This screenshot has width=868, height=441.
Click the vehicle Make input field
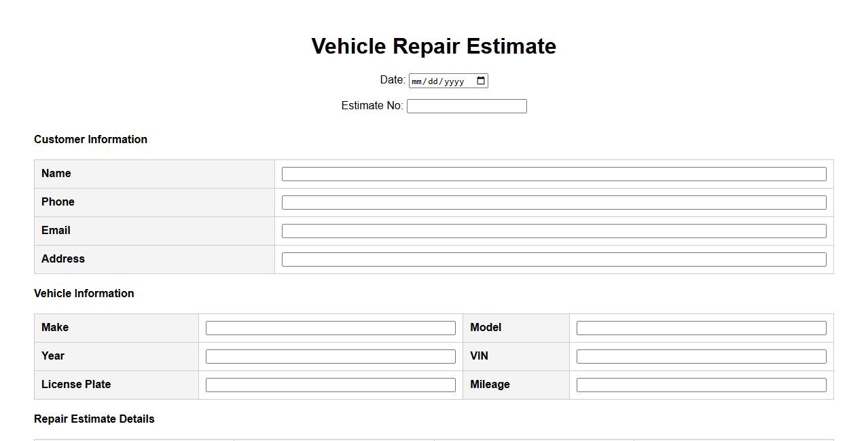pos(330,328)
